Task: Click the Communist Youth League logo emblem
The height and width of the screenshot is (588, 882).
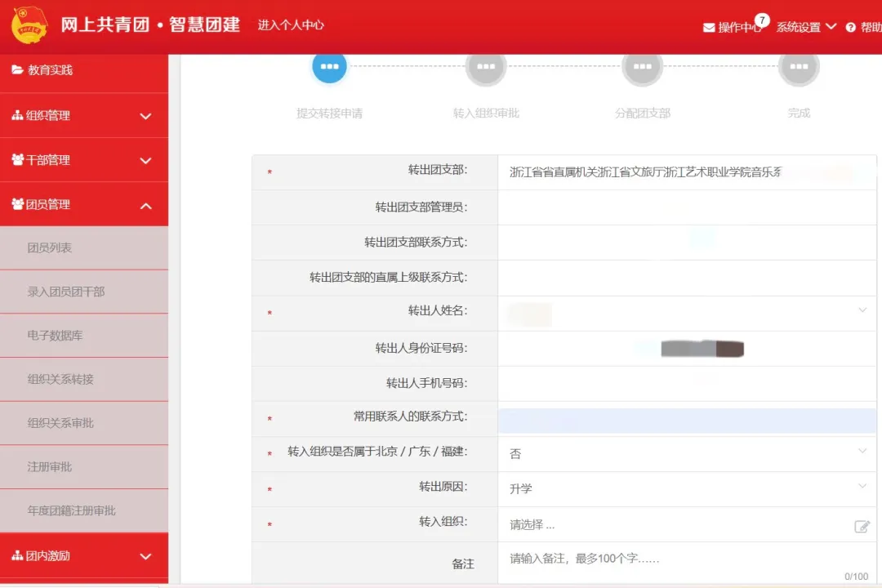Action: coord(29,25)
